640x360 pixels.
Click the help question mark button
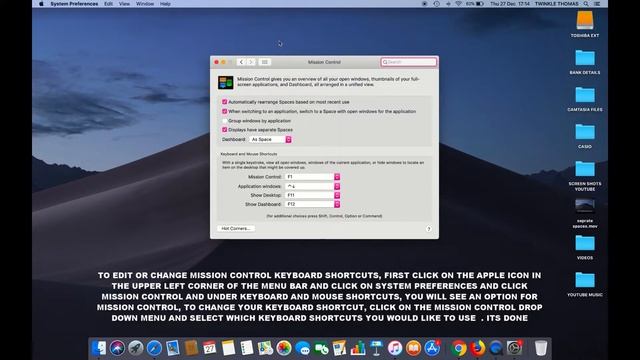click(429, 229)
